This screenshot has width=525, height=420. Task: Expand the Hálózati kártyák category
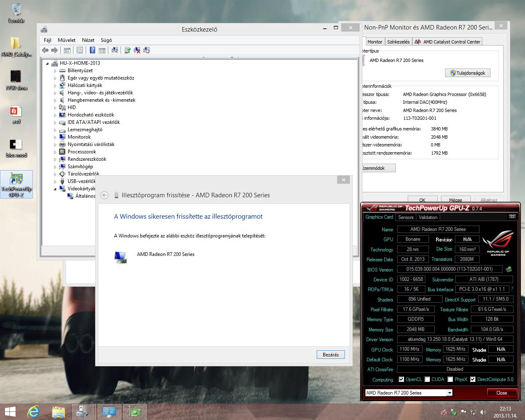pyautogui.click(x=55, y=85)
